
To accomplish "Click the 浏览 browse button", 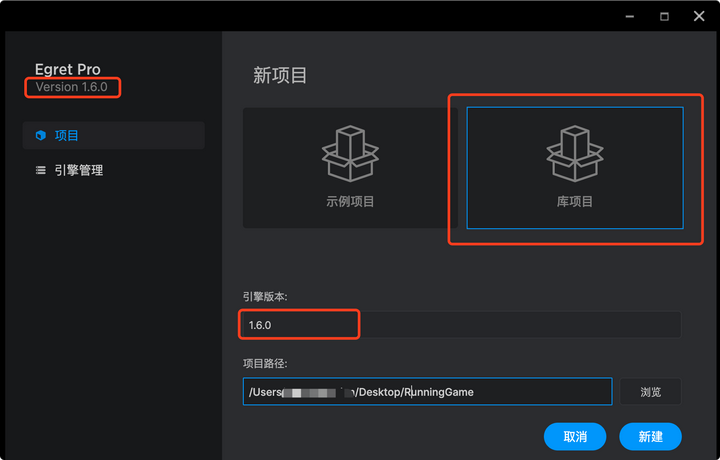I will pos(651,392).
